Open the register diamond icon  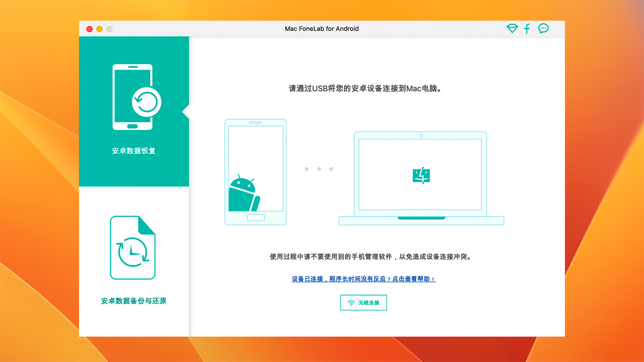click(512, 28)
